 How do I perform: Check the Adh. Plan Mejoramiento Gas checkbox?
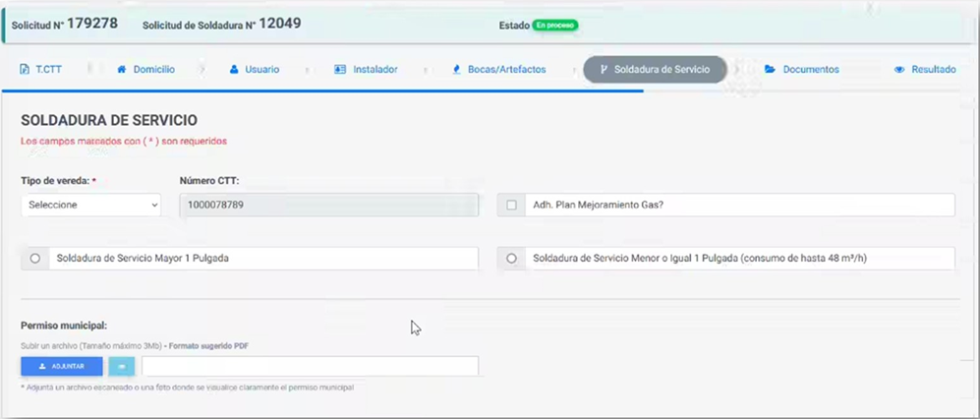pos(512,205)
